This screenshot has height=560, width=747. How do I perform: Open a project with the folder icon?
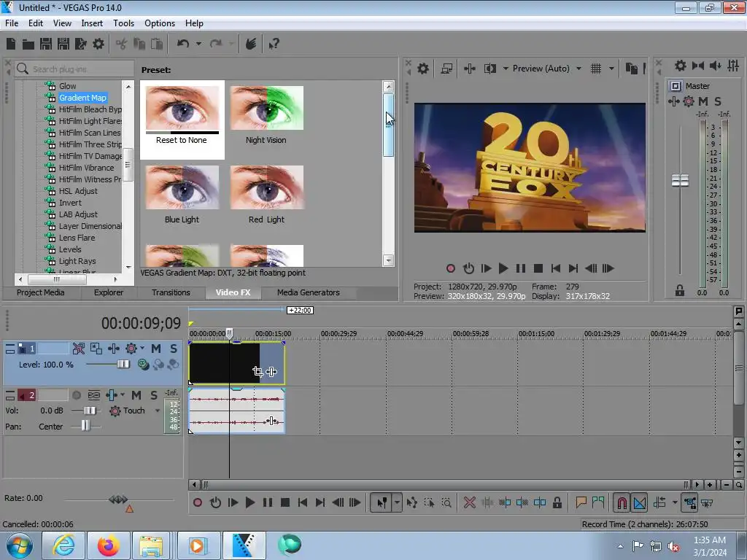(x=28, y=44)
